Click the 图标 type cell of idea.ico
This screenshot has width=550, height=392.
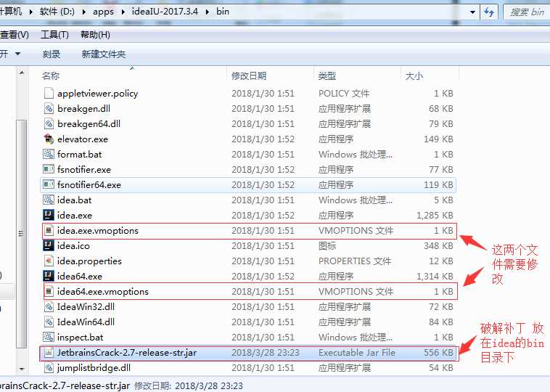tap(327, 245)
